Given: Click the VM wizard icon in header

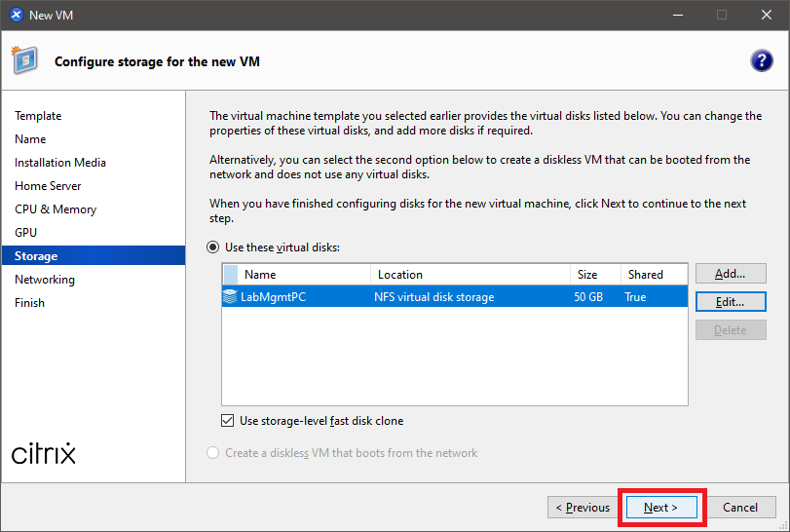Looking at the screenshot, I should coord(25,60).
